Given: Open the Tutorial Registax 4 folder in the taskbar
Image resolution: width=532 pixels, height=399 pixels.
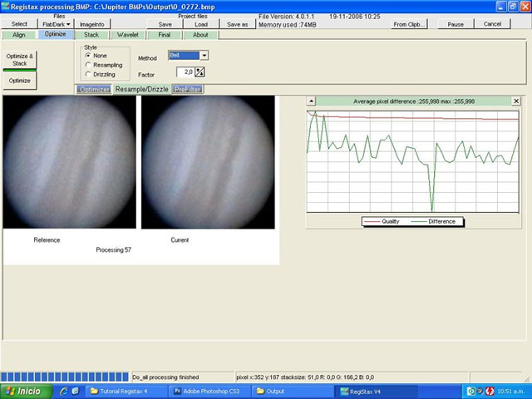Looking at the screenshot, I should (x=123, y=391).
